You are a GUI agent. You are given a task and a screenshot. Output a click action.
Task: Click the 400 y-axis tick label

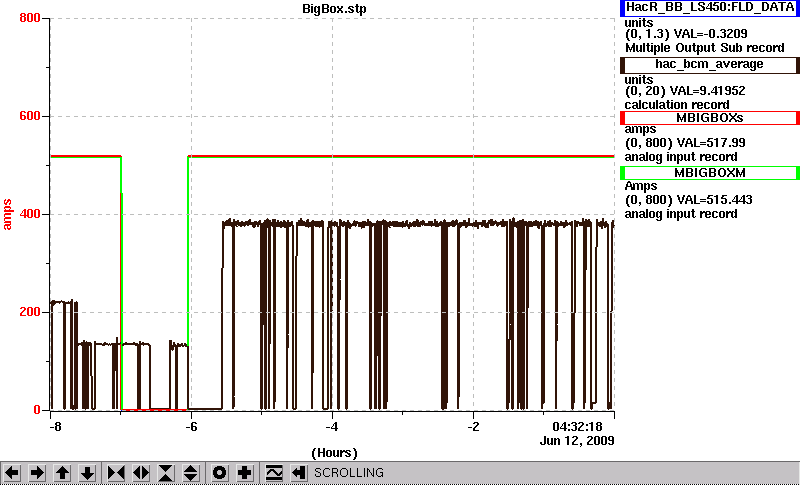(30, 214)
